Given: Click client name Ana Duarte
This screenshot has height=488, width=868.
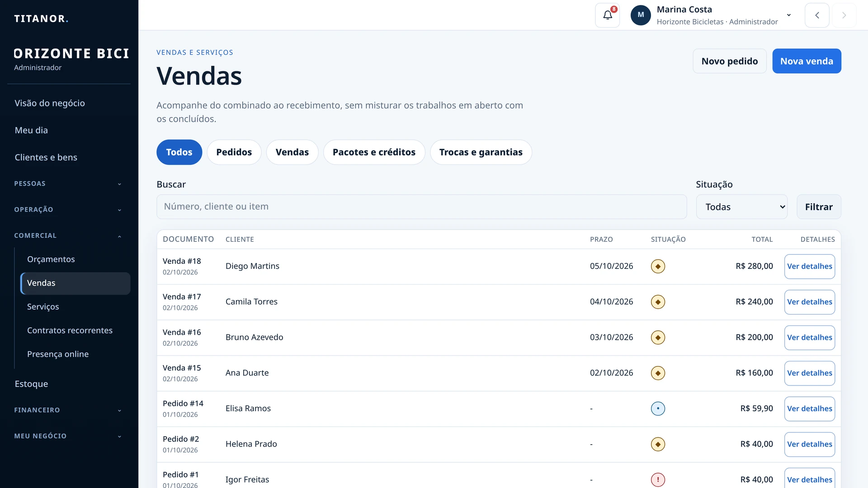Looking at the screenshot, I should 247,373.
